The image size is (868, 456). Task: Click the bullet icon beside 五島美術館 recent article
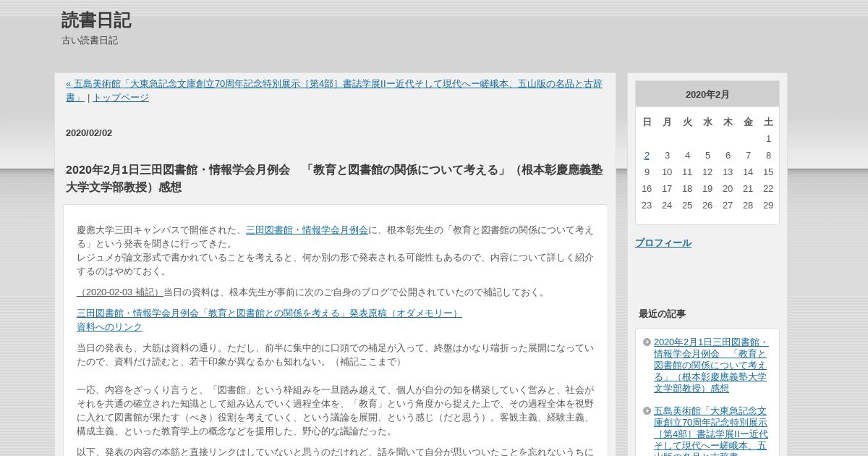tap(647, 411)
